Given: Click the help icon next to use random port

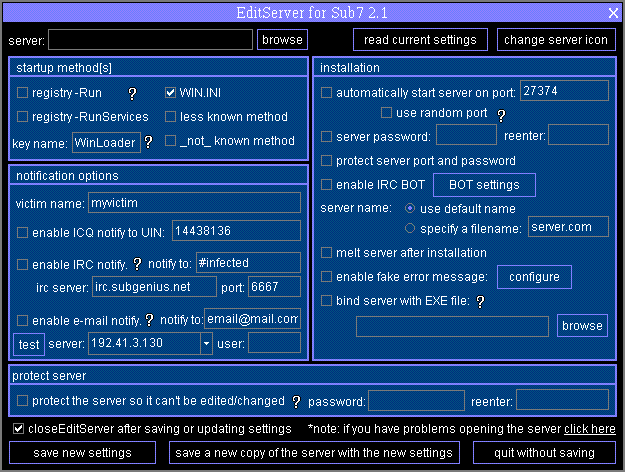Looking at the screenshot, I should click(x=501, y=115).
